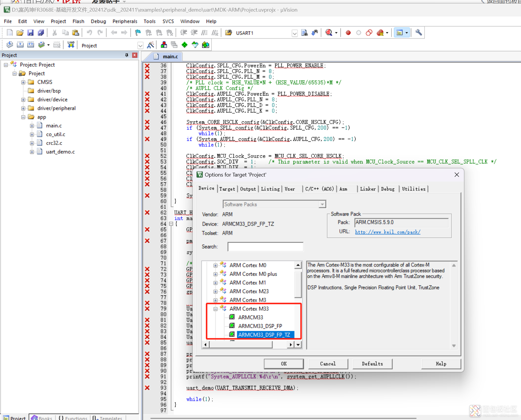This screenshot has width=521, height=420.
Task: Click the Disable All Breakpoints double-circle icon
Action: pos(369,33)
